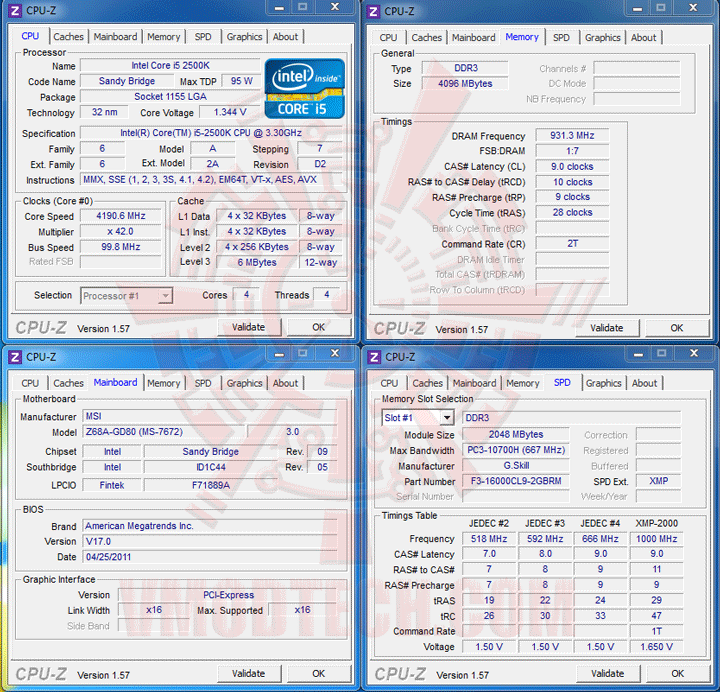Click the XMP voltage value 1.650 V

coord(657,647)
